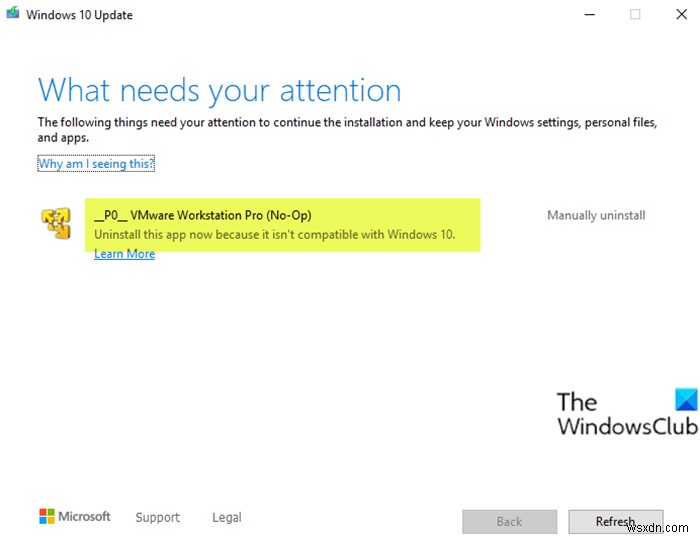The image size is (700, 538).
Task: Open the 'Why am I seeing this?' link
Action: pos(96,163)
